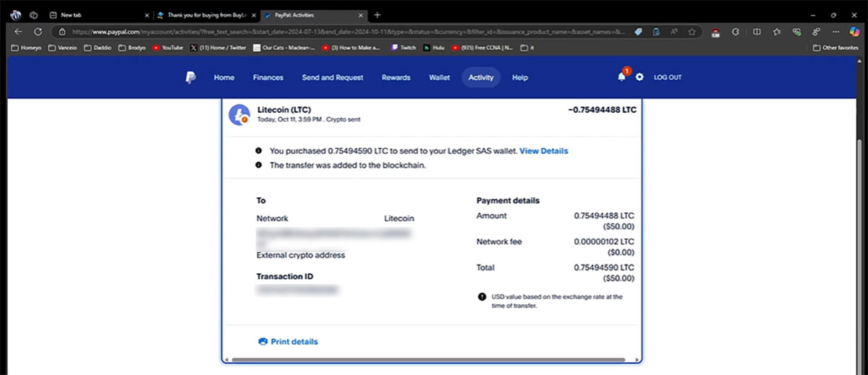Add this page to favorites star icon
Viewport: 868px width, 375px height.
point(692,32)
